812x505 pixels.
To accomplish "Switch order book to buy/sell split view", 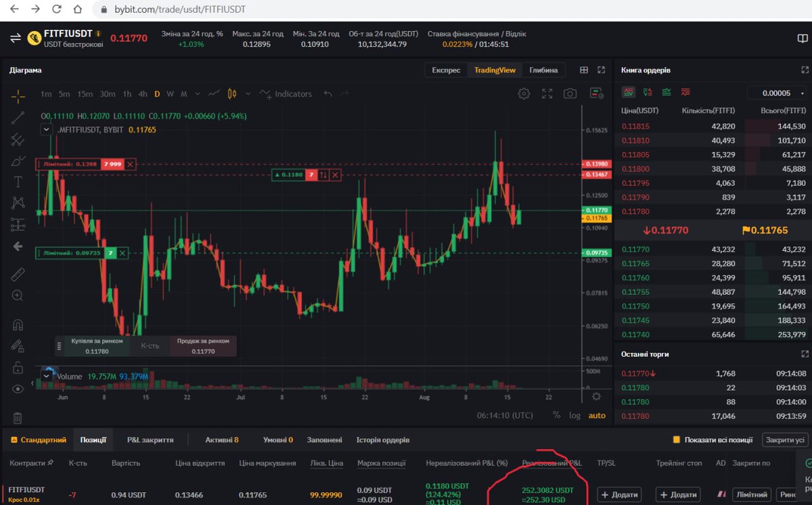I will (x=648, y=92).
